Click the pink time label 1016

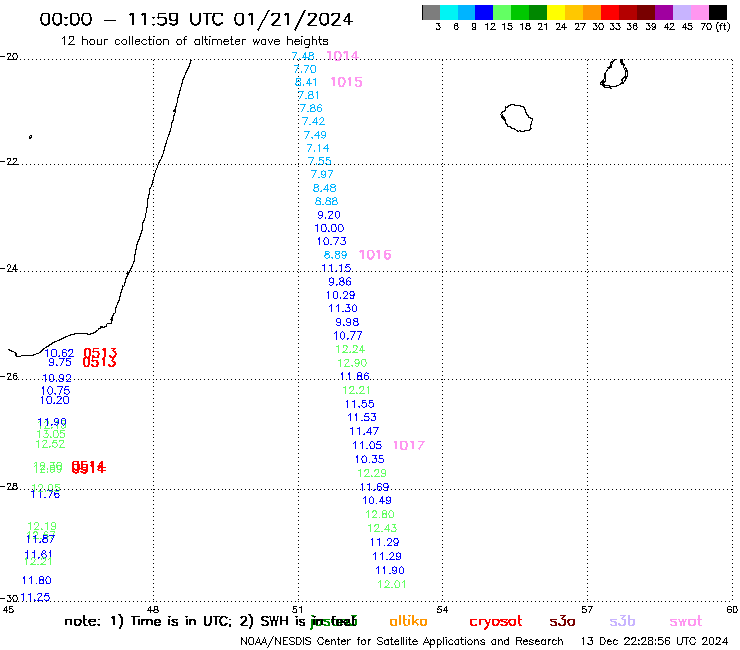(375, 255)
